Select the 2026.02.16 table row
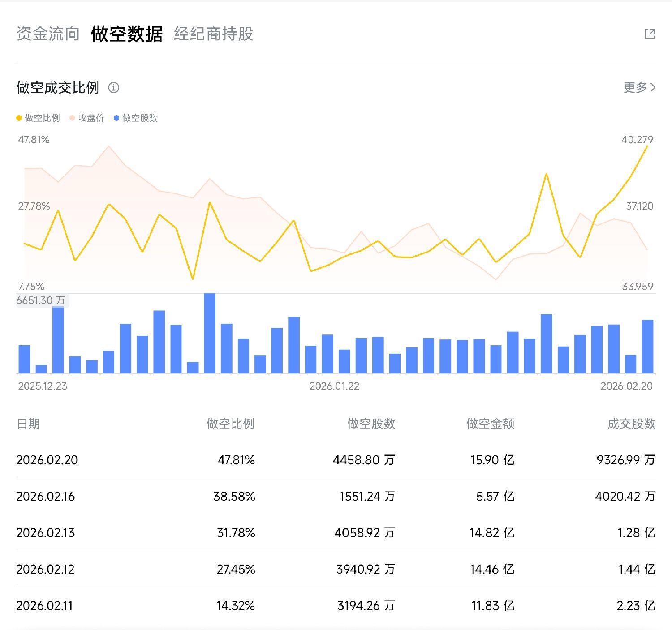Viewport: 672px width, 630px height. click(x=336, y=496)
